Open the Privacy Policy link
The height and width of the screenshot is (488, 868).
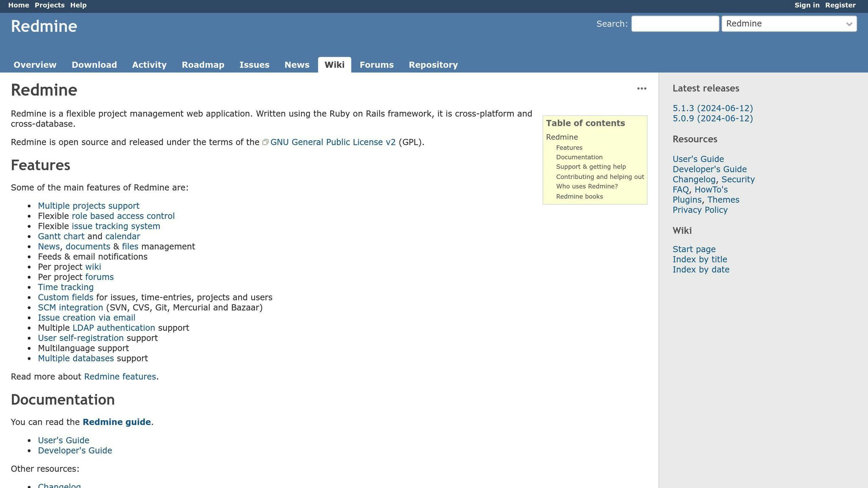(x=701, y=210)
